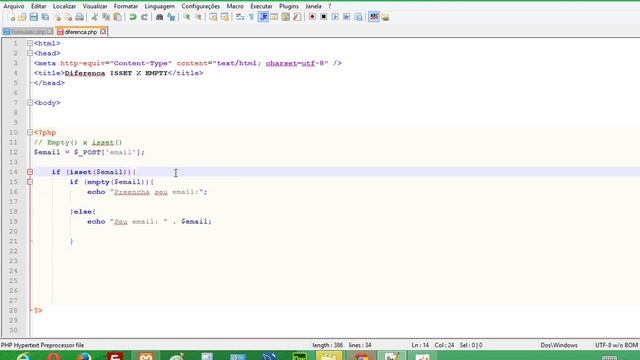Save the current recorded macro icon

click(x=358, y=17)
